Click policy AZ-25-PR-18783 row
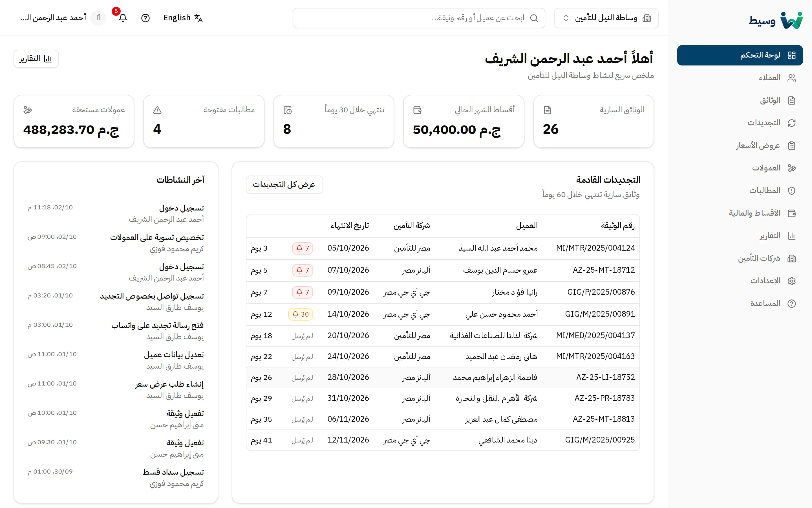Image resolution: width=812 pixels, height=508 pixels. click(443, 398)
